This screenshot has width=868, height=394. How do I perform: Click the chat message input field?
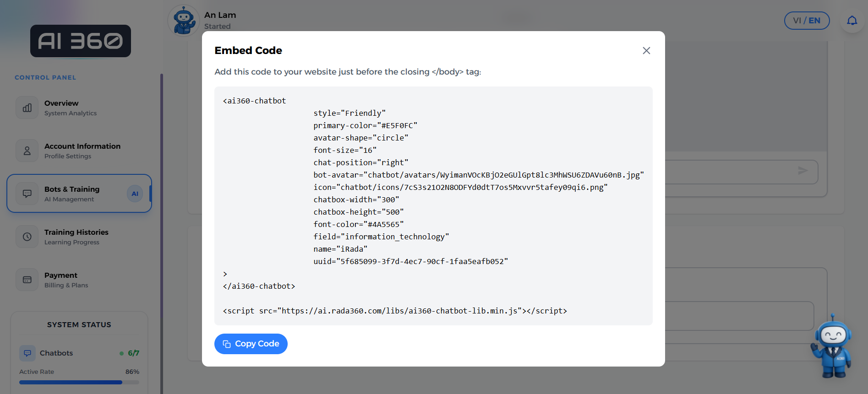741,172
